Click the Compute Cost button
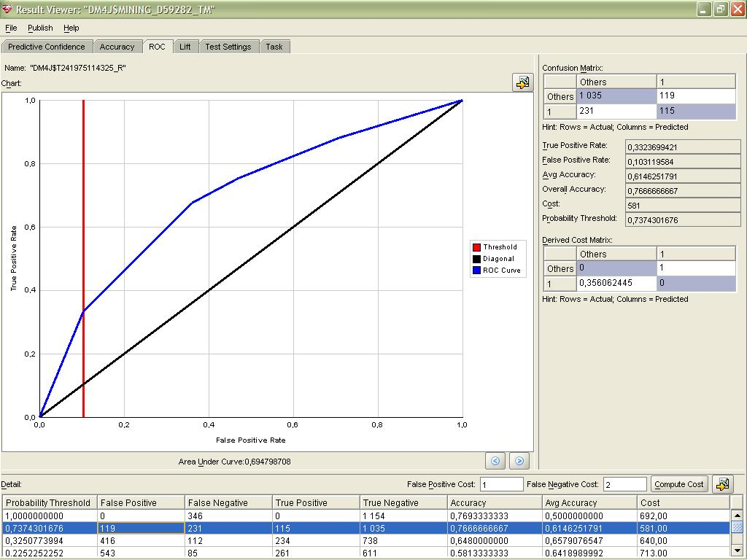 click(679, 484)
